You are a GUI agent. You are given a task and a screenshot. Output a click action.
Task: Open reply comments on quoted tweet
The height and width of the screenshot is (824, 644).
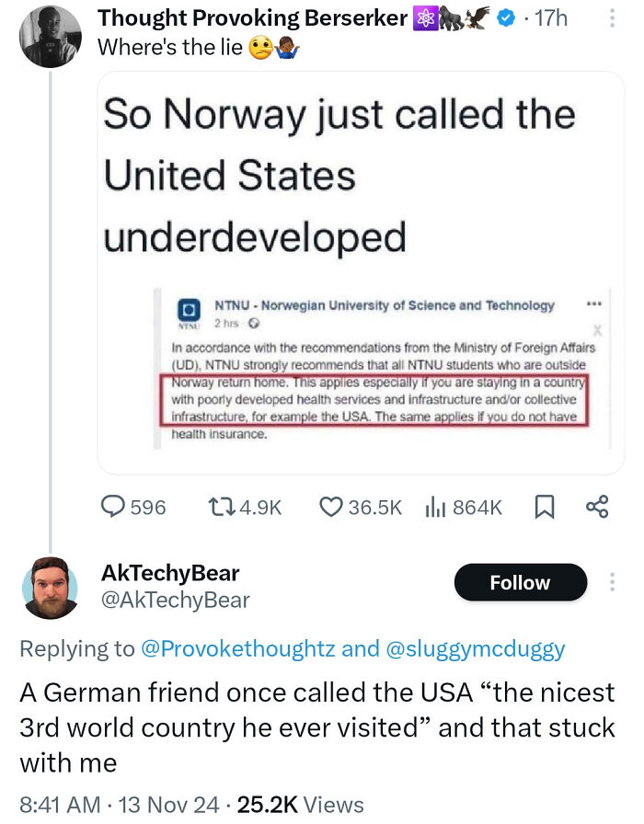[x=132, y=507]
